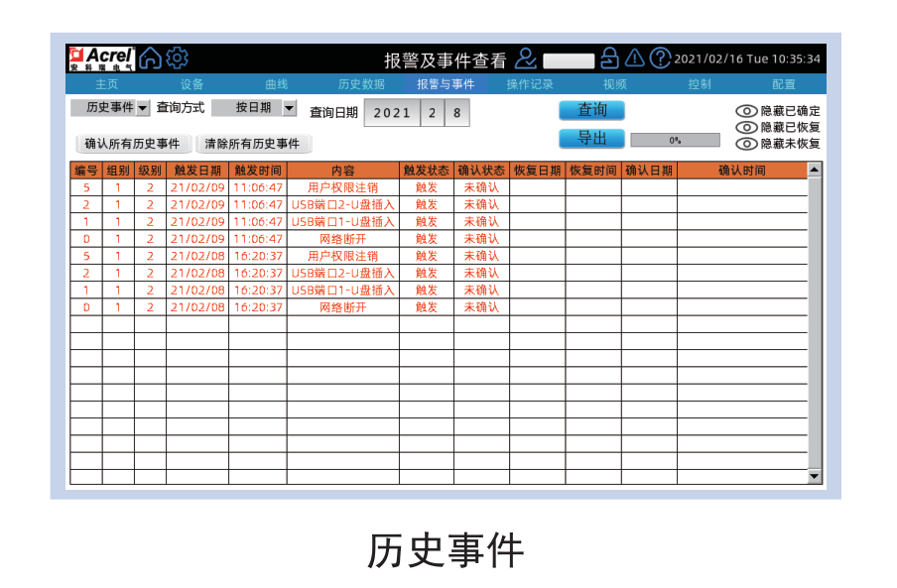This screenshot has width=897, height=588.
Task: Click the lock icon in header
Action: [x=610, y=59]
